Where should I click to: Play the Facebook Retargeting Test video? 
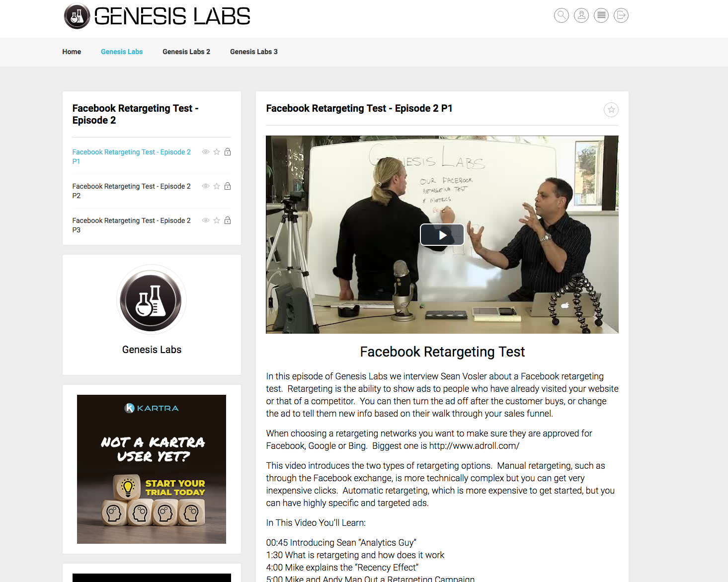tap(442, 235)
